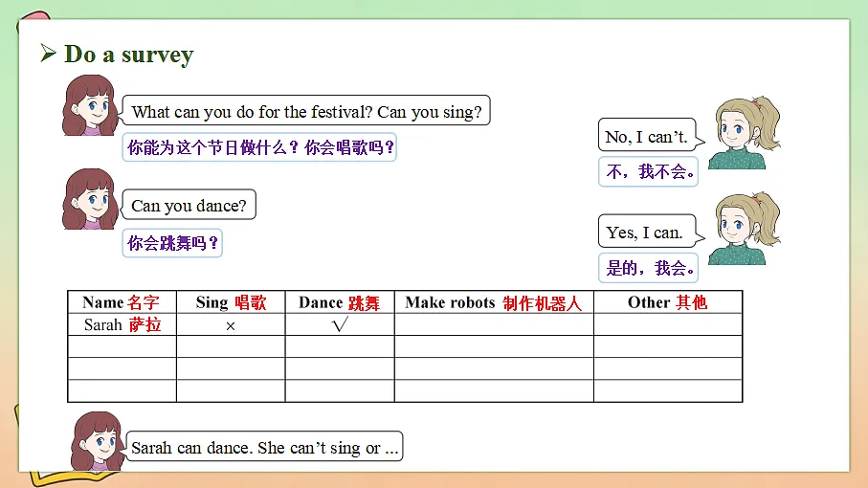Click the 'Sing 唱歌' table header

[x=231, y=302]
